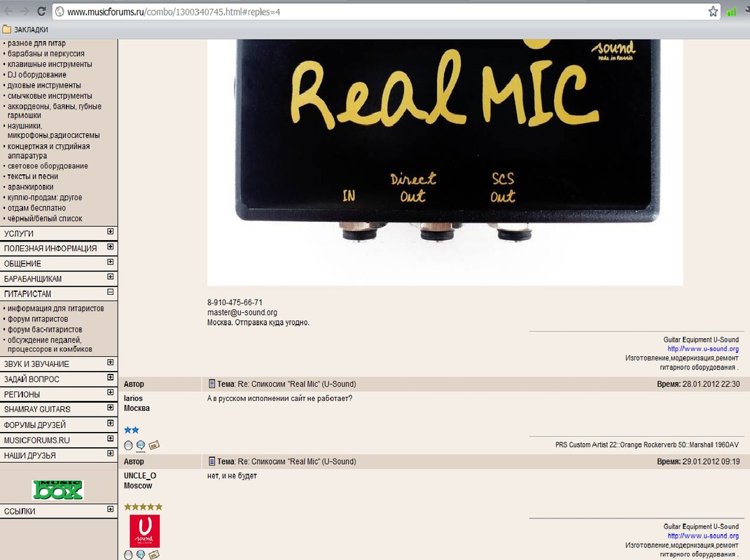The height and width of the screenshot is (560, 750).
Task: Click the timestamp 28.01.2012 22:30
Action: [x=711, y=384]
